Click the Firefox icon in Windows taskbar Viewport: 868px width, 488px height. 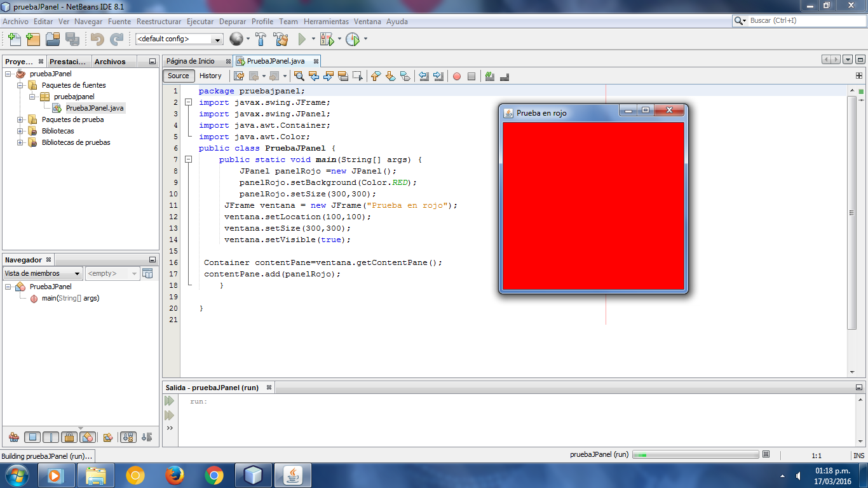tap(174, 475)
